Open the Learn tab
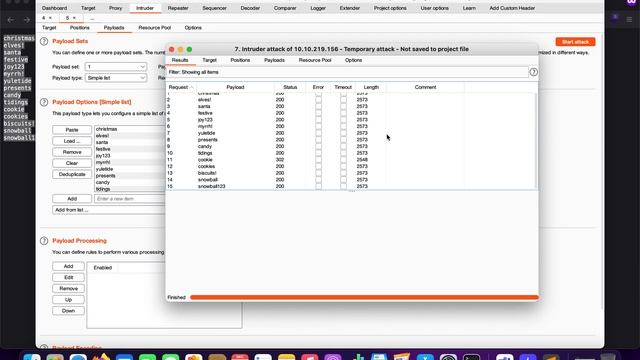This screenshot has width=640, height=360. tap(469, 8)
